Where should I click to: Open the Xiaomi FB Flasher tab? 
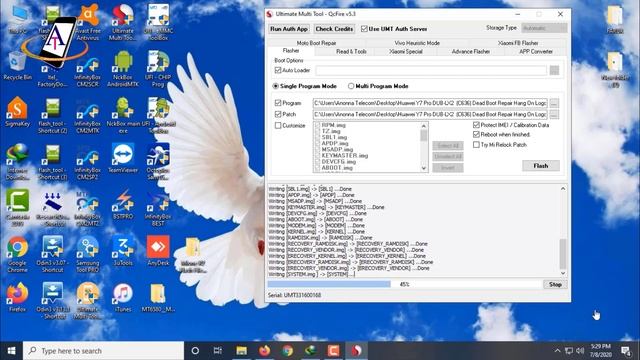518,43
